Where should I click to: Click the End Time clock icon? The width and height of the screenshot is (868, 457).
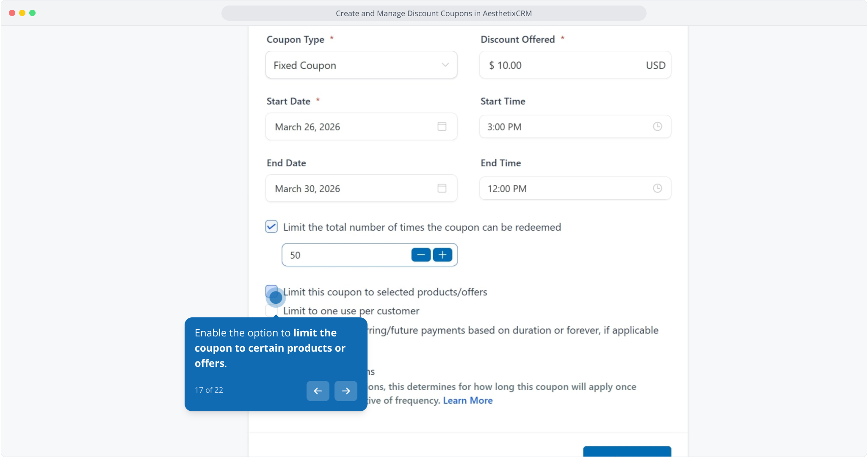[657, 188]
